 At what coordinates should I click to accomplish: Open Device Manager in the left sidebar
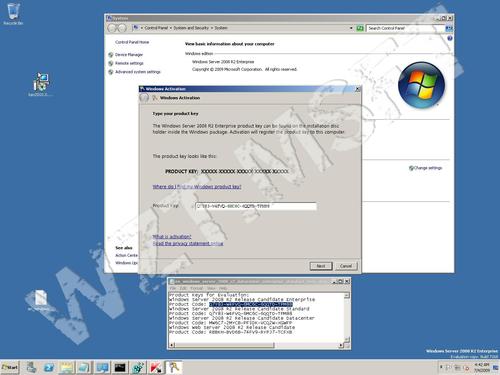[x=129, y=55]
